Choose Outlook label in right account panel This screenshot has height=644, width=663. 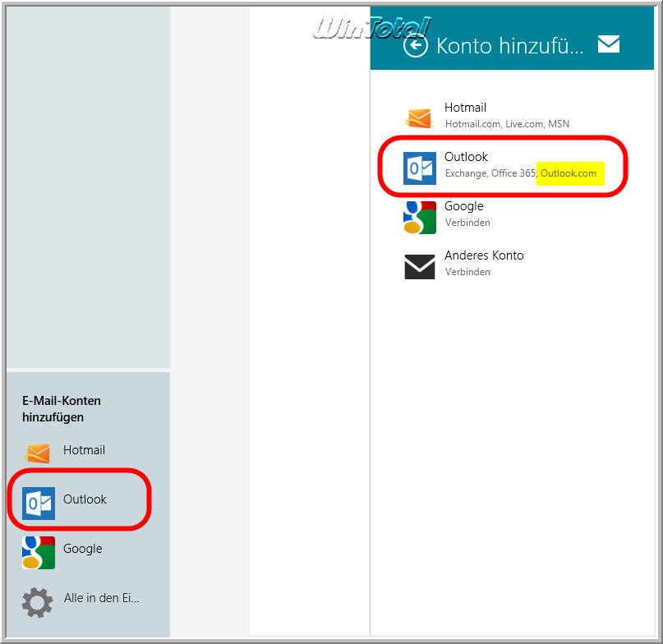pos(466,157)
